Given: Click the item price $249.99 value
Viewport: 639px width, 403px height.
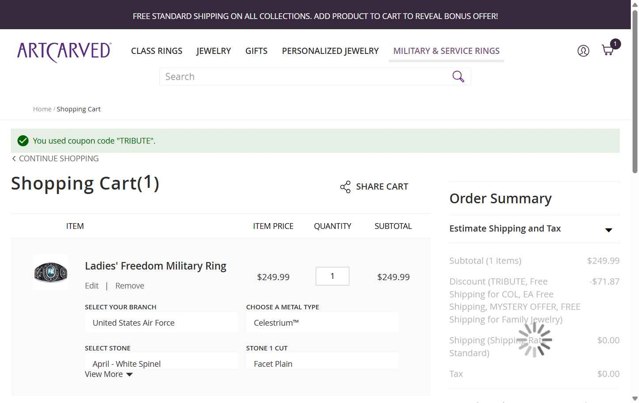Looking at the screenshot, I should click(273, 277).
